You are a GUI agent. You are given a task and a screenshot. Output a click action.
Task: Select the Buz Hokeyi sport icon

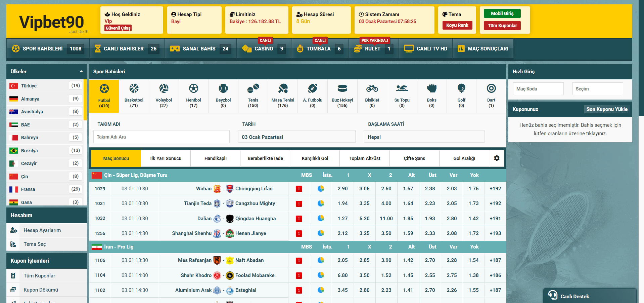tap(342, 88)
